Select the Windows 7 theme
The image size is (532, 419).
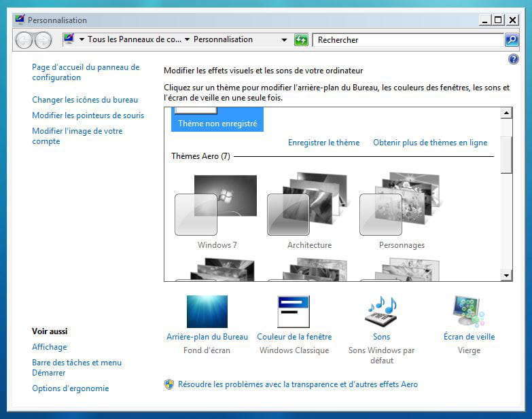pos(216,211)
